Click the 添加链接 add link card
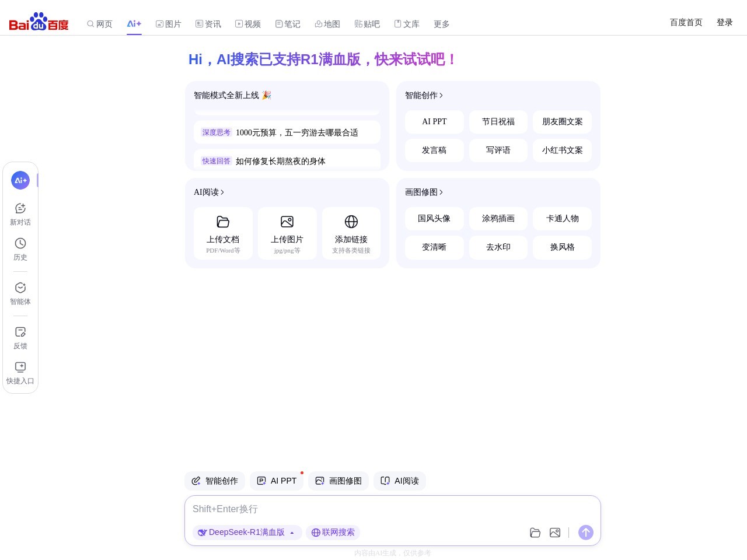Screen dimensions: 747x560 tap(351, 233)
